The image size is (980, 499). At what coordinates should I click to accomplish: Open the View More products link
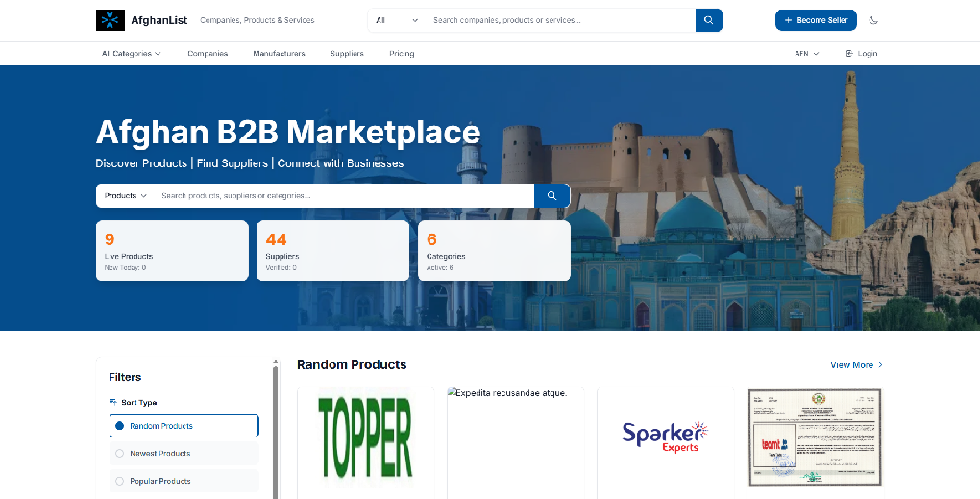tap(851, 365)
